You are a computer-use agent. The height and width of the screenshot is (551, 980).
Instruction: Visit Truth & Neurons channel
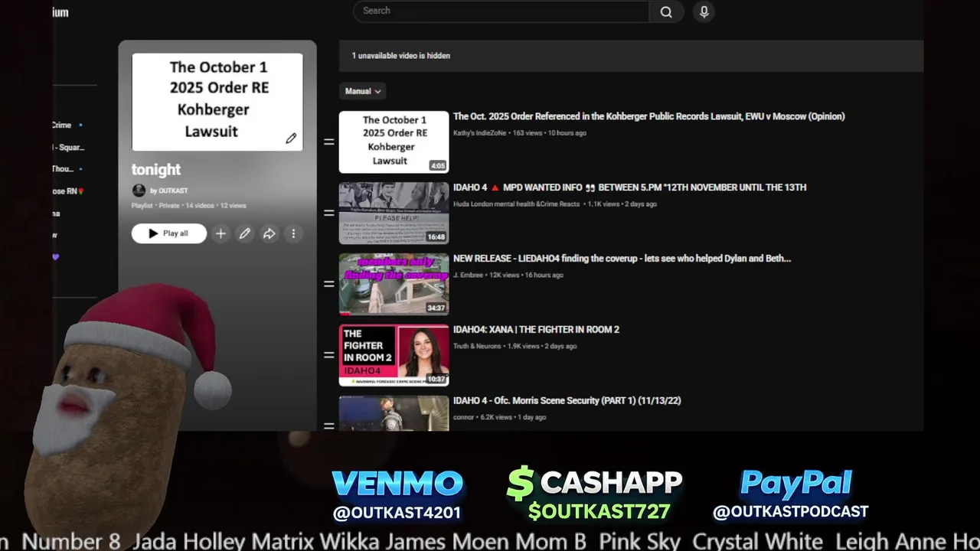tap(477, 347)
